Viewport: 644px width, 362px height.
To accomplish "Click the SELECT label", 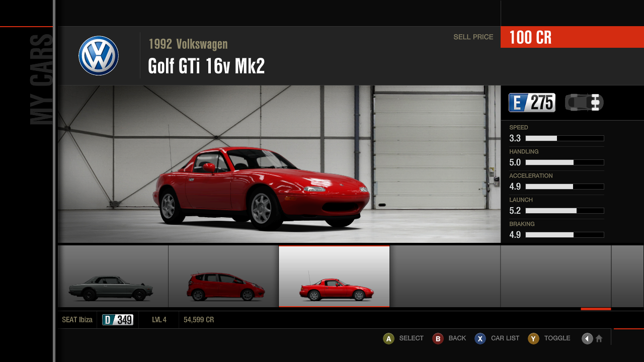I will (x=412, y=338).
